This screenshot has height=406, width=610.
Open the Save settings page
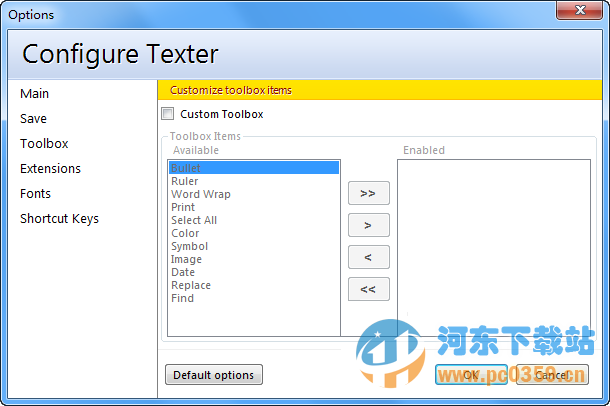33,119
